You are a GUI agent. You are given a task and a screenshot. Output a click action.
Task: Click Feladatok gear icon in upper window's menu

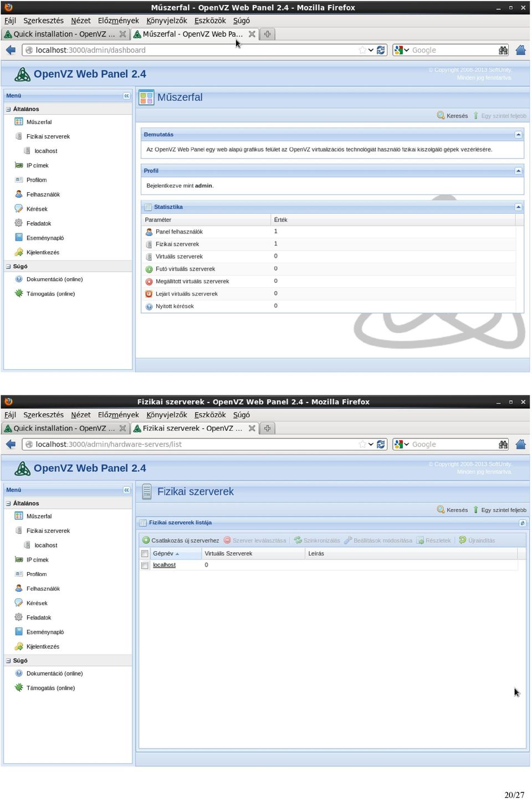pyautogui.click(x=19, y=223)
